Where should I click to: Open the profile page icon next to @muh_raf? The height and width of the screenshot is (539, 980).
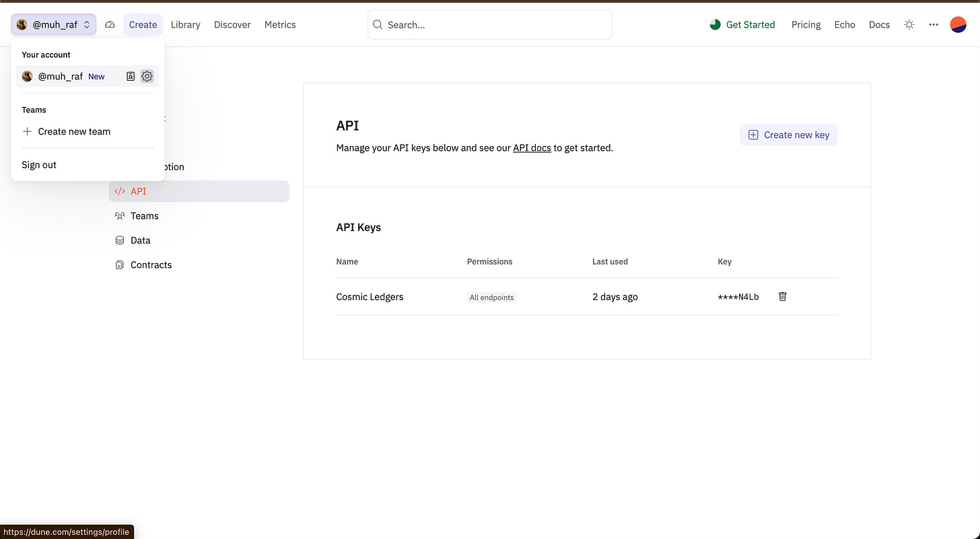131,77
